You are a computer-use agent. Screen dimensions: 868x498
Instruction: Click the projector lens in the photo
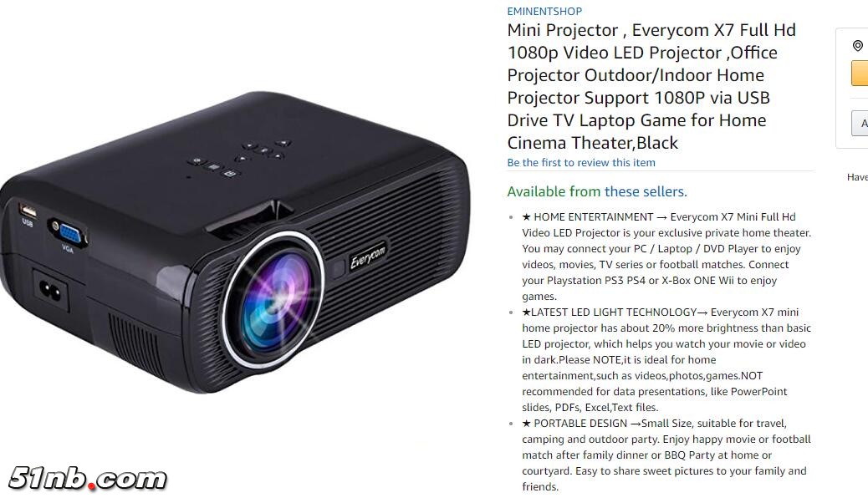(274, 301)
